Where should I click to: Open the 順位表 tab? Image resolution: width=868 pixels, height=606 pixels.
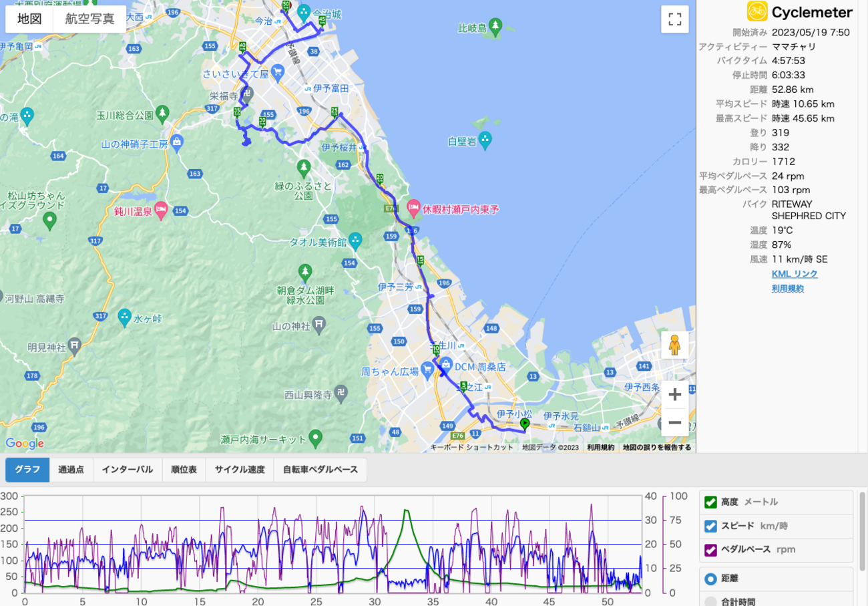(184, 470)
